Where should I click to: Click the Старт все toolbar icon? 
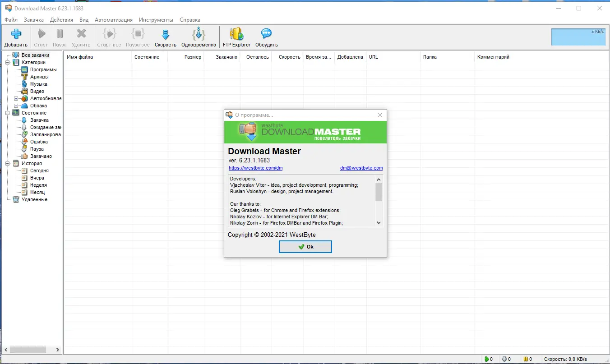(109, 34)
